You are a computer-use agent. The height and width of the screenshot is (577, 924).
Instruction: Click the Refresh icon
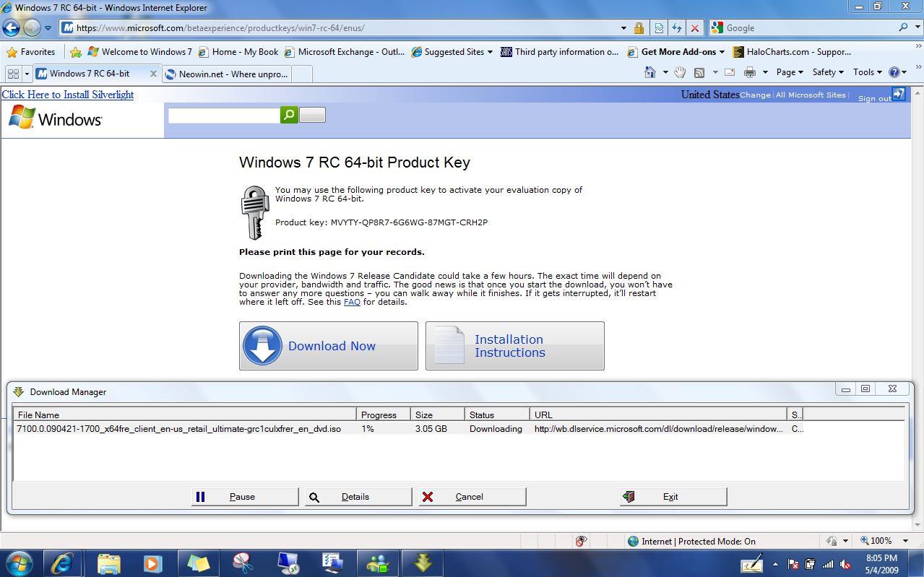coord(677,28)
